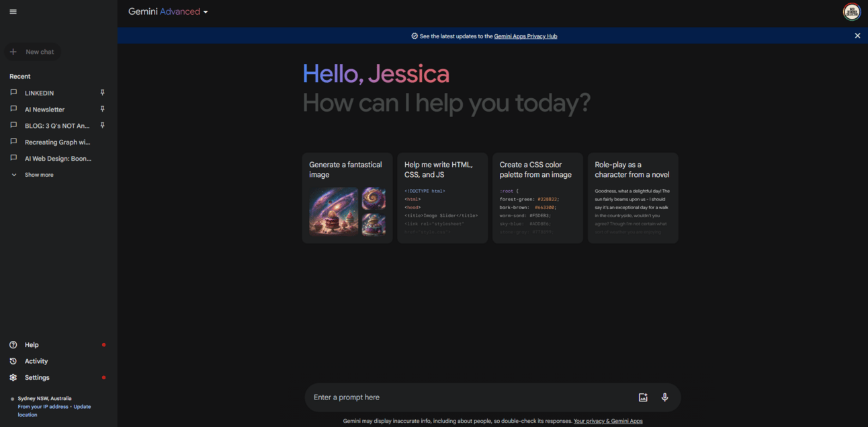Click the New chat label
The image size is (868, 427).
(40, 52)
